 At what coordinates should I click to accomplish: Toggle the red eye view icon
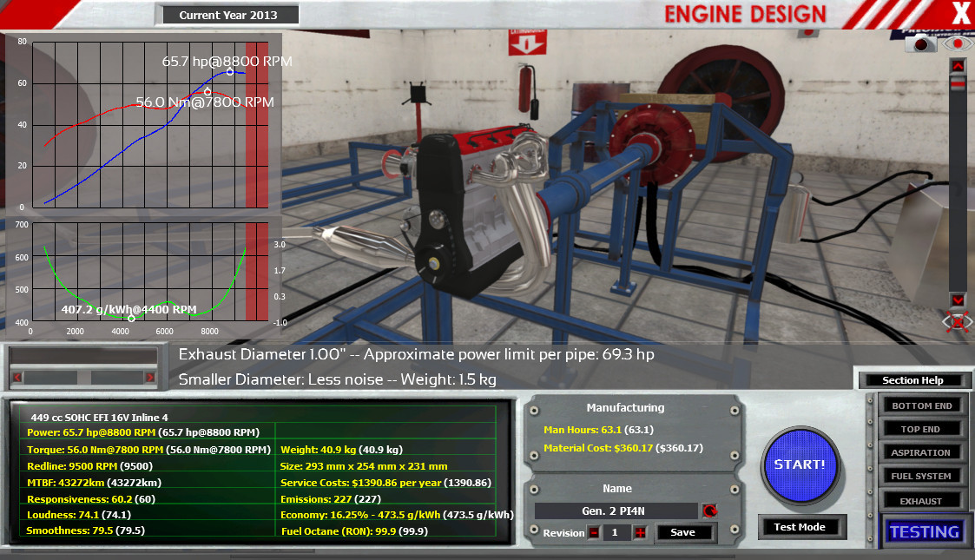point(958,43)
